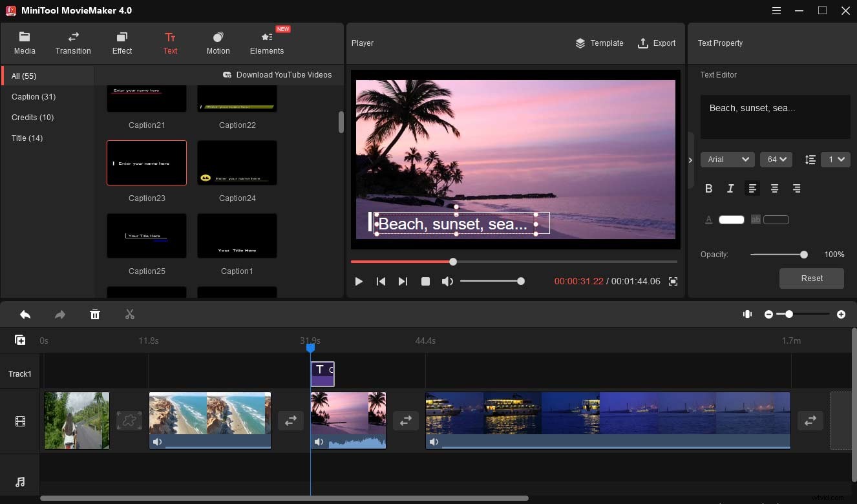Toggle bold text formatting
The image size is (857, 504).
point(708,188)
